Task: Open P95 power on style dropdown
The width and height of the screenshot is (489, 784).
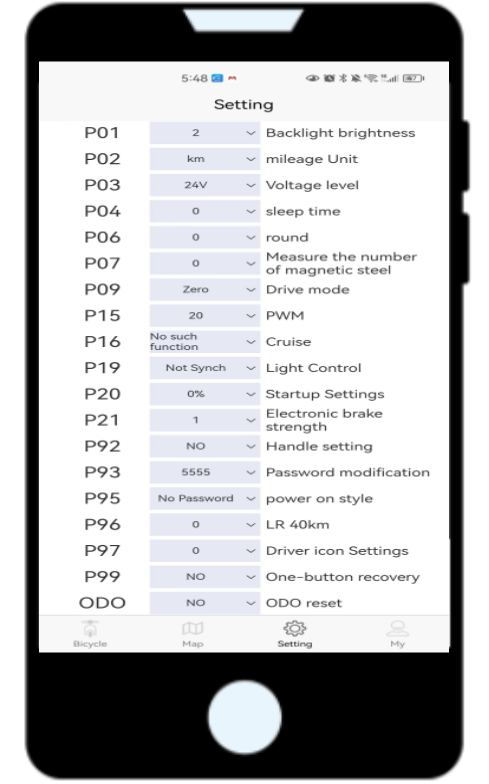Action: coord(204,498)
